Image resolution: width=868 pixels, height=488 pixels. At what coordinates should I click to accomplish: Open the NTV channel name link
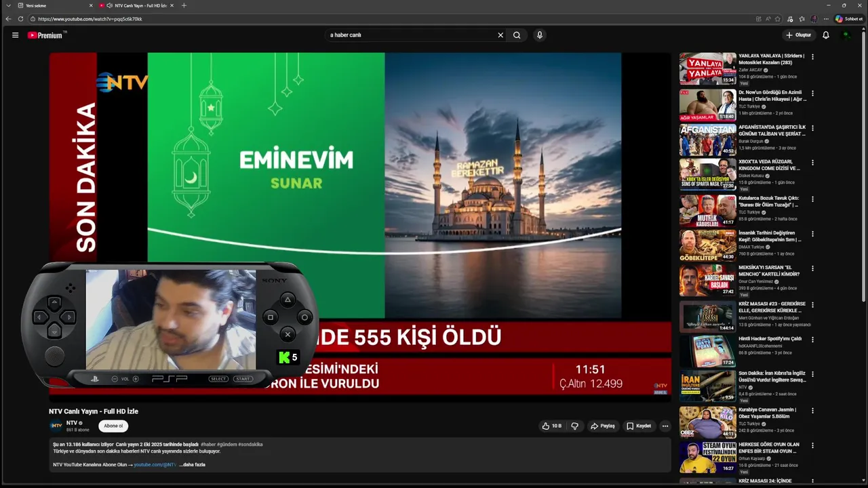pyautogui.click(x=72, y=423)
